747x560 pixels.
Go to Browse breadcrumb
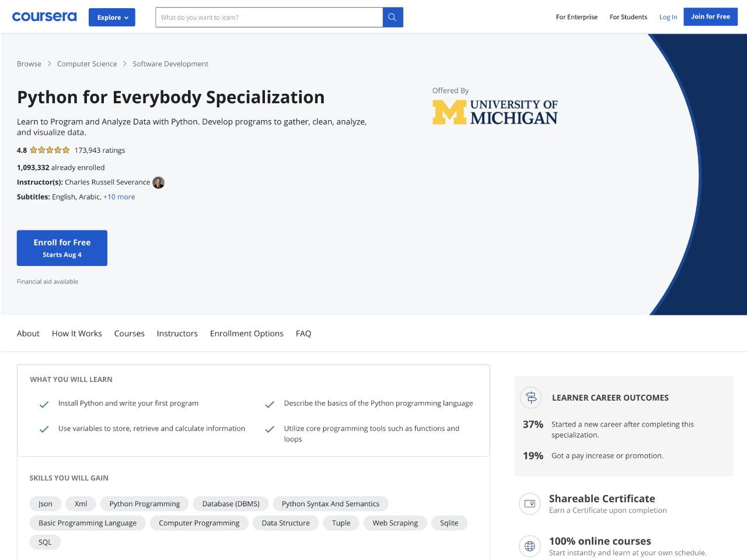coord(29,64)
